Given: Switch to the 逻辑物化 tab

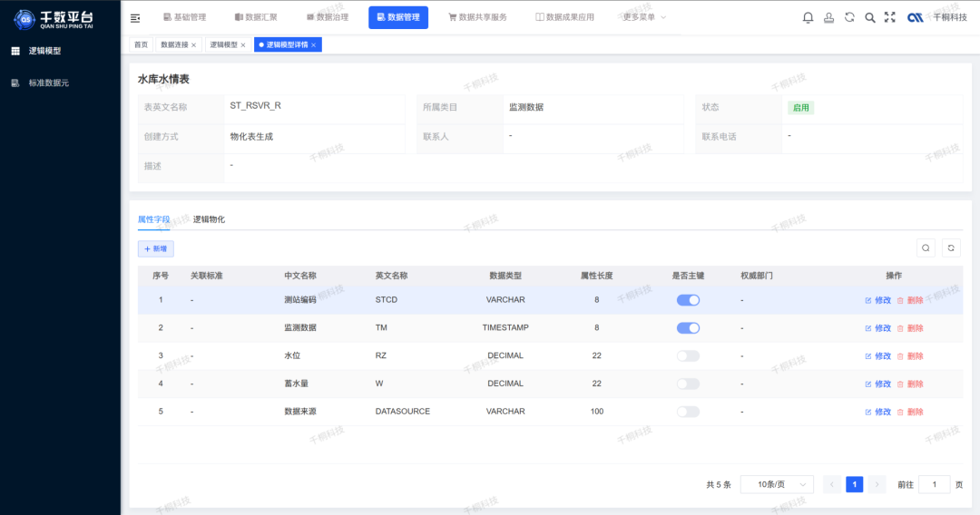Looking at the screenshot, I should [x=209, y=219].
